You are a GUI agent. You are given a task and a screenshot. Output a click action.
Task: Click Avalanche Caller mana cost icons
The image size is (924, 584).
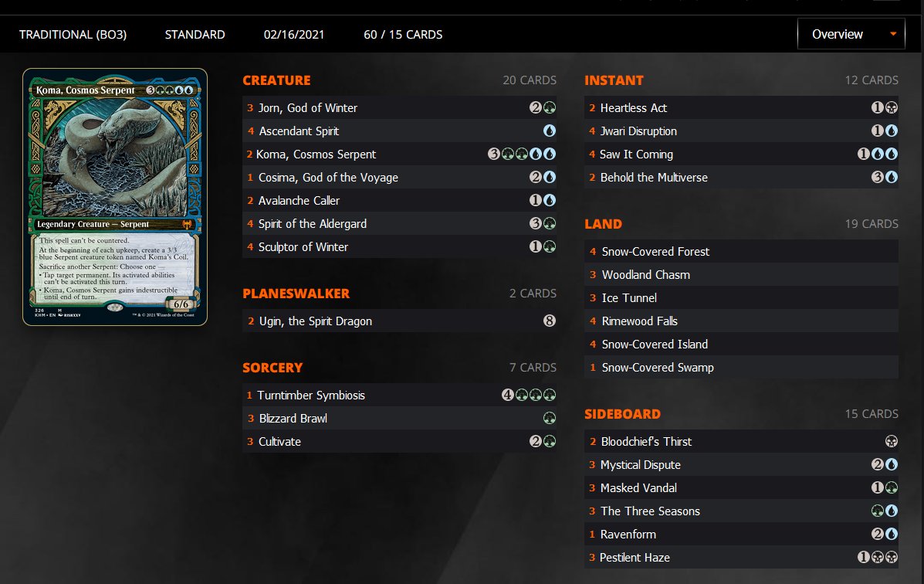point(543,200)
